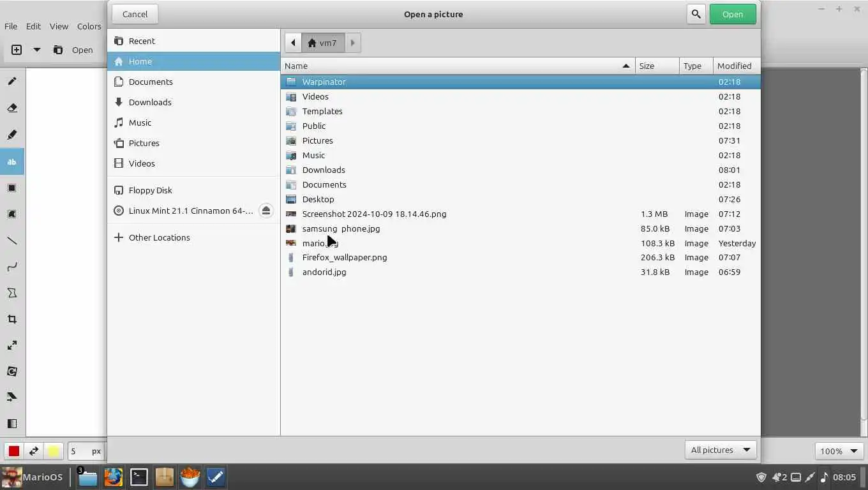Screen dimensions: 868x490
Task: Click the red main color swatch
Action: click(13, 451)
